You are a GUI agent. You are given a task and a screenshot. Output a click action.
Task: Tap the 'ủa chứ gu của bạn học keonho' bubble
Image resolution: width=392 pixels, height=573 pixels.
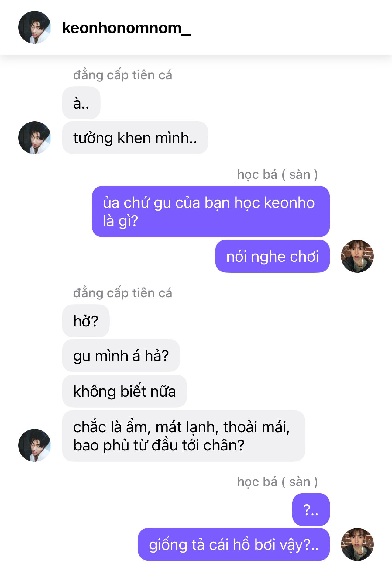211,212
